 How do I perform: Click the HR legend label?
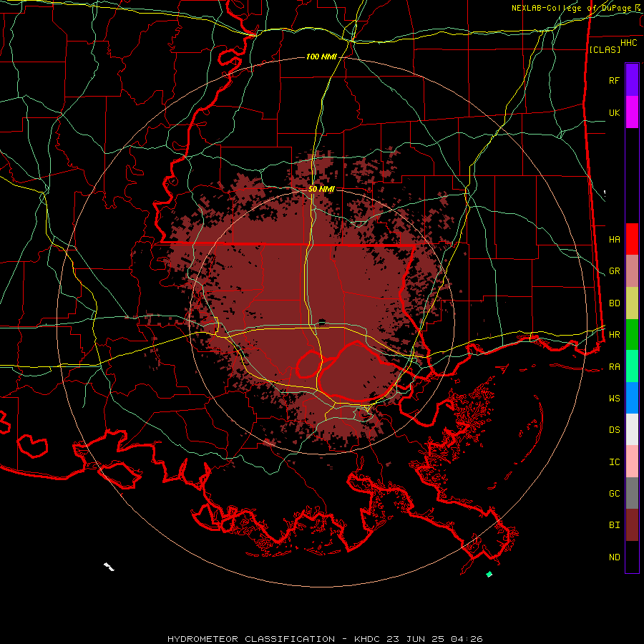(614, 335)
